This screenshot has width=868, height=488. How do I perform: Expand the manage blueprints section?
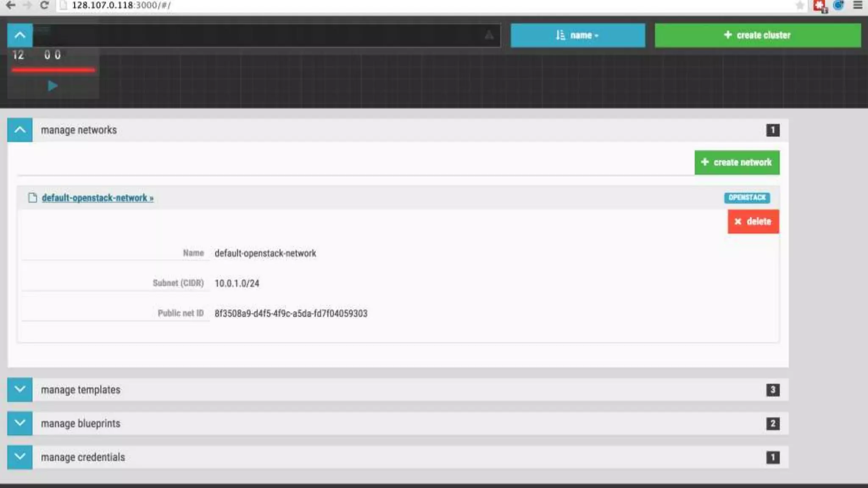point(20,423)
